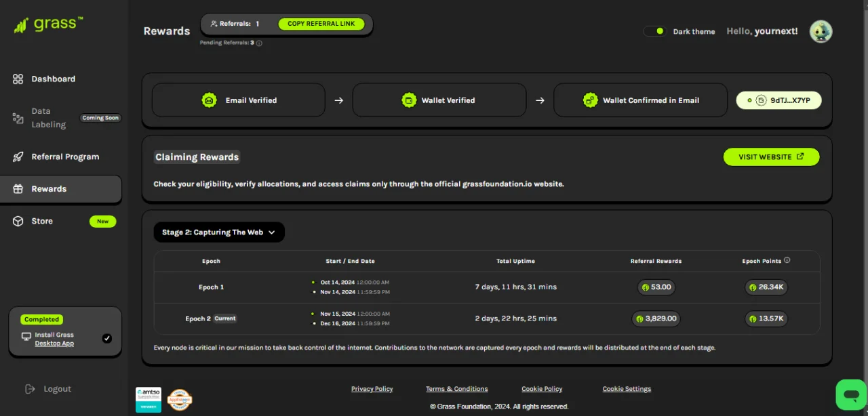The width and height of the screenshot is (868, 416).
Task: Click Epoch 1 points 26.34K
Action: click(x=766, y=287)
